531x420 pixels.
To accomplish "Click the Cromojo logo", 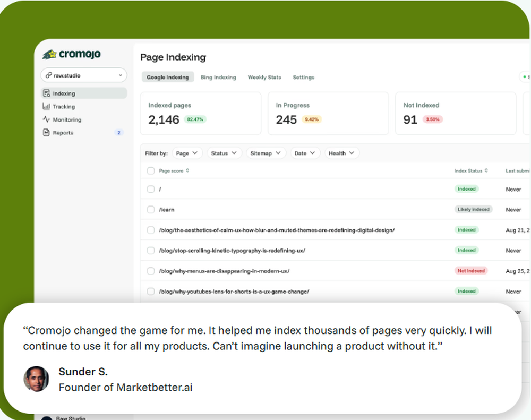I will coord(72,54).
